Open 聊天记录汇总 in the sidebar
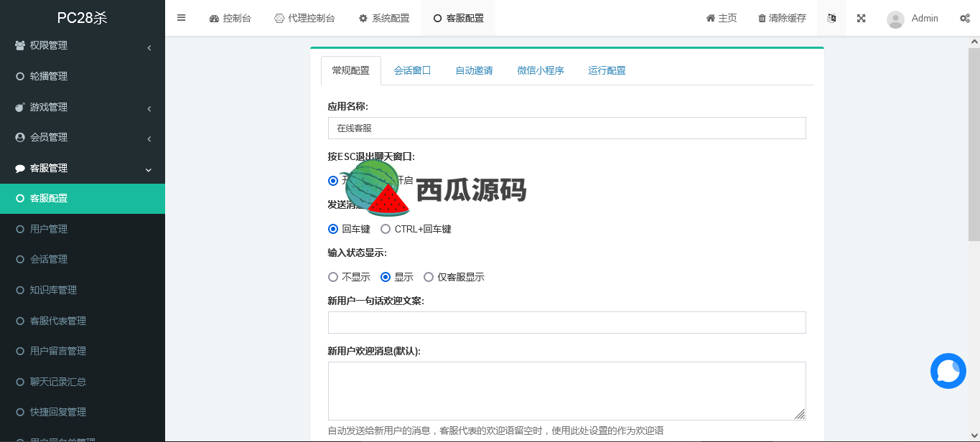Viewport: 980px width, 442px height. tap(83, 382)
